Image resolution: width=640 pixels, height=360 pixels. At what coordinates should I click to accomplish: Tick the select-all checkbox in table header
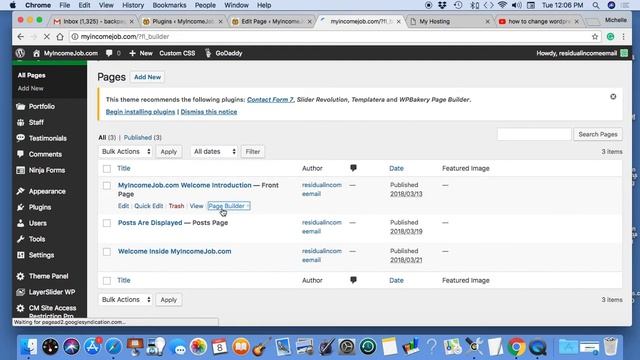tap(107, 169)
